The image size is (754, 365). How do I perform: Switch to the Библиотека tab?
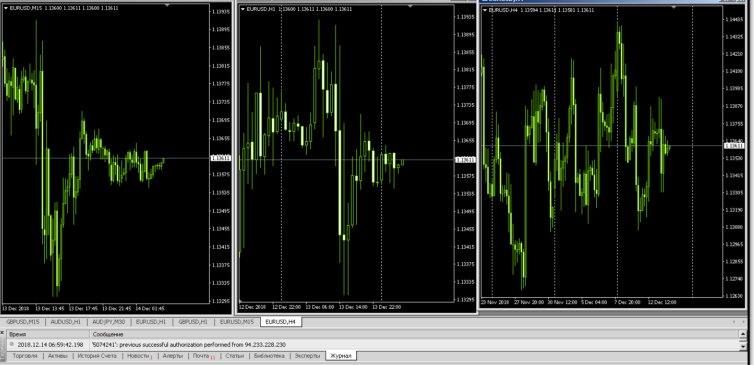click(x=269, y=356)
